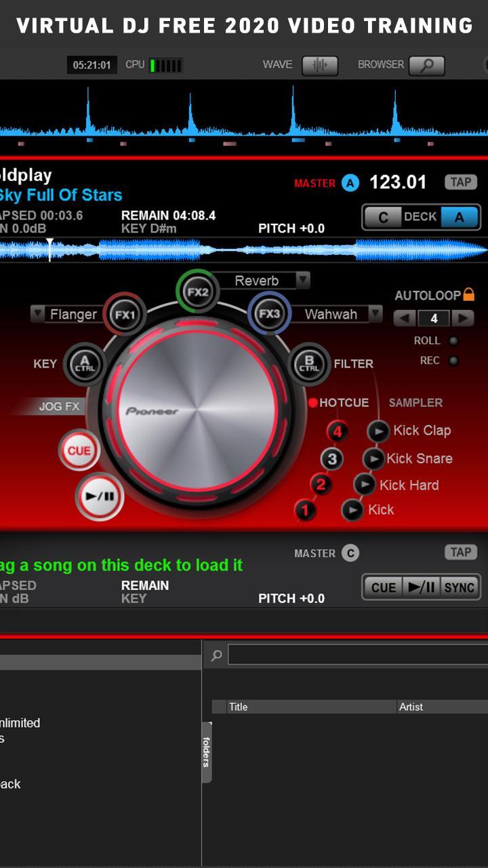This screenshot has width=488, height=868.
Task: Switch to SAMPLER mode
Action: pyautogui.click(x=415, y=403)
